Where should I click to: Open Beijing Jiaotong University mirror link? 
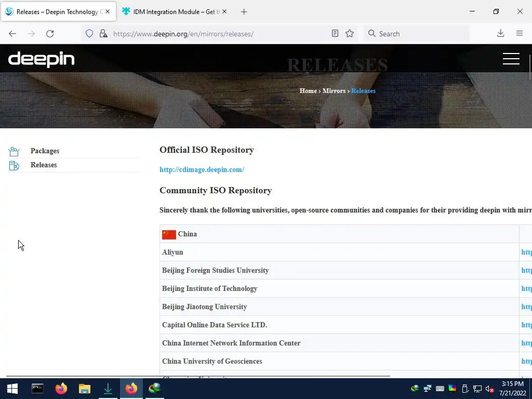coord(527,307)
